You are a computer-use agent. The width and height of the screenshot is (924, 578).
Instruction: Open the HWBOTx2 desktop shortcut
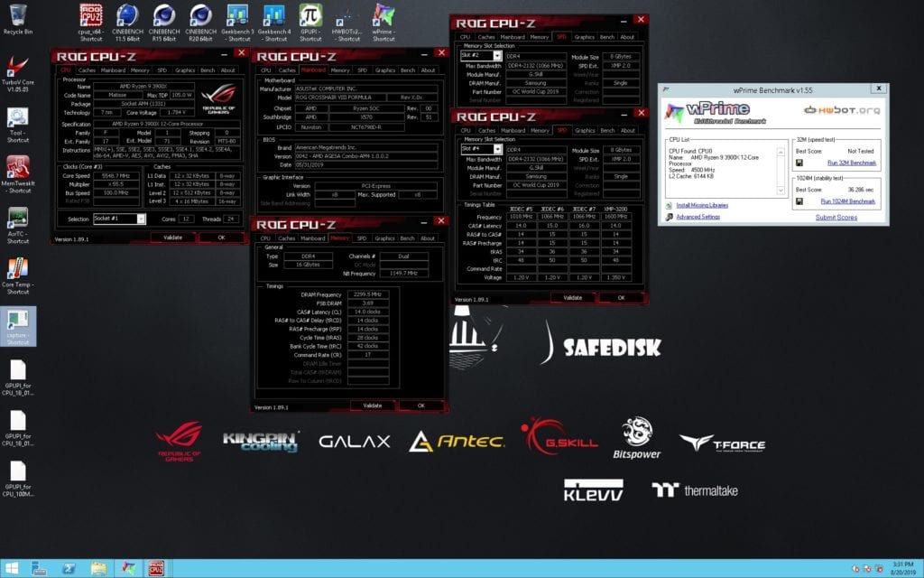[x=346, y=23]
